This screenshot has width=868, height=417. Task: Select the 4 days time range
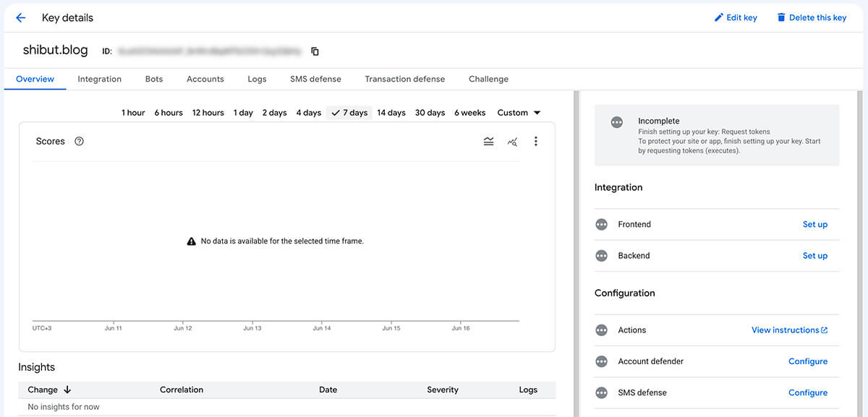pyautogui.click(x=309, y=113)
